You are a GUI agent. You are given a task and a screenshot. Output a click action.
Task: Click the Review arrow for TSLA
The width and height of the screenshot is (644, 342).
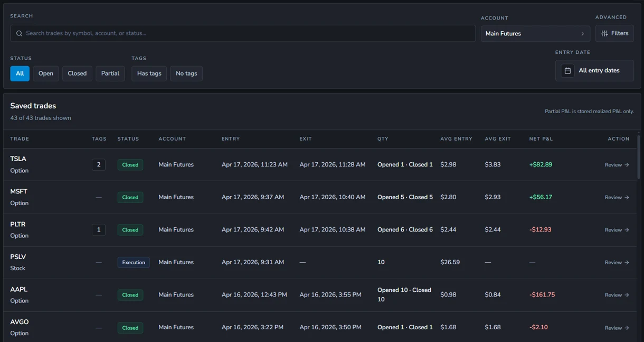pyautogui.click(x=627, y=165)
